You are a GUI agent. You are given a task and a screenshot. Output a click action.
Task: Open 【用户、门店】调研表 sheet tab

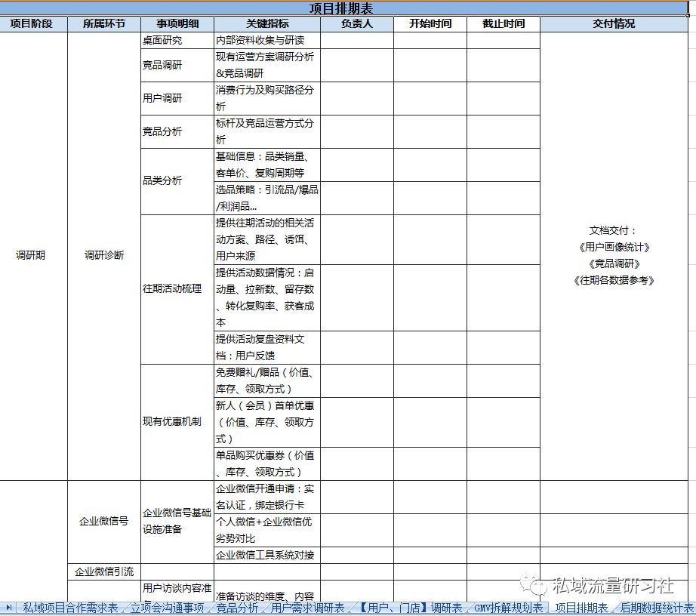point(409,608)
